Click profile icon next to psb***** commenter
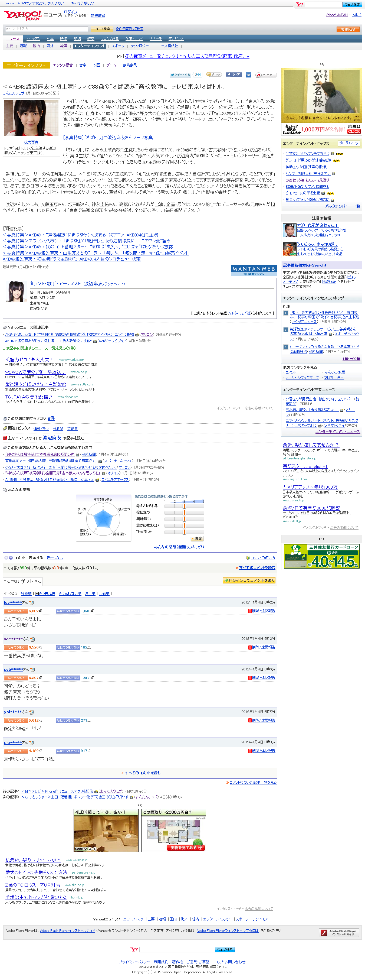The width and height of the screenshot is (365, 980). (x=32, y=670)
